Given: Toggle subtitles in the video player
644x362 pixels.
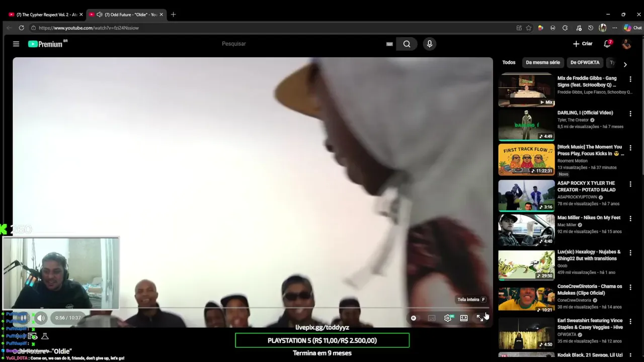Looking at the screenshot, I should pyautogui.click(x=431, y=318).
